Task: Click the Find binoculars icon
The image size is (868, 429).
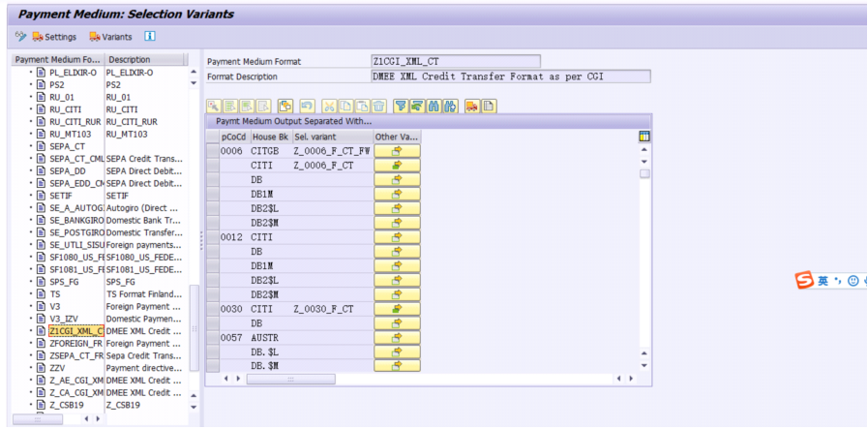Action: (x=434, y=106)
